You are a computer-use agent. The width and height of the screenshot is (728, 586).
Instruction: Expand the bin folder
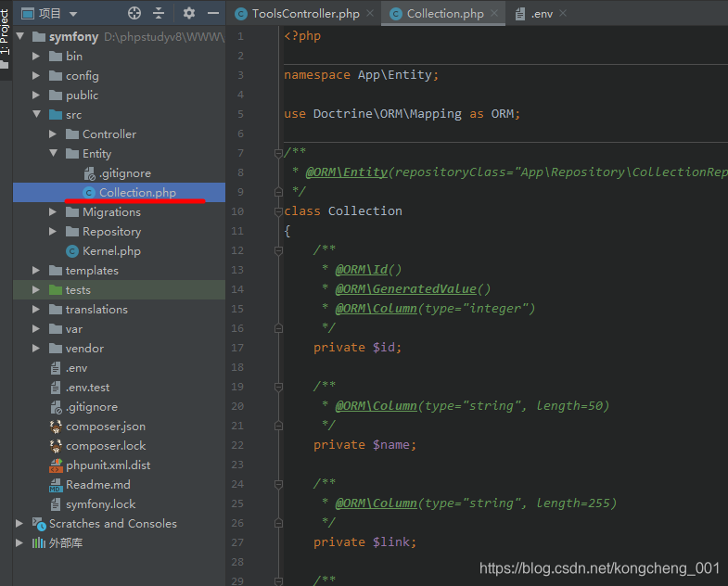click(36, 57)
